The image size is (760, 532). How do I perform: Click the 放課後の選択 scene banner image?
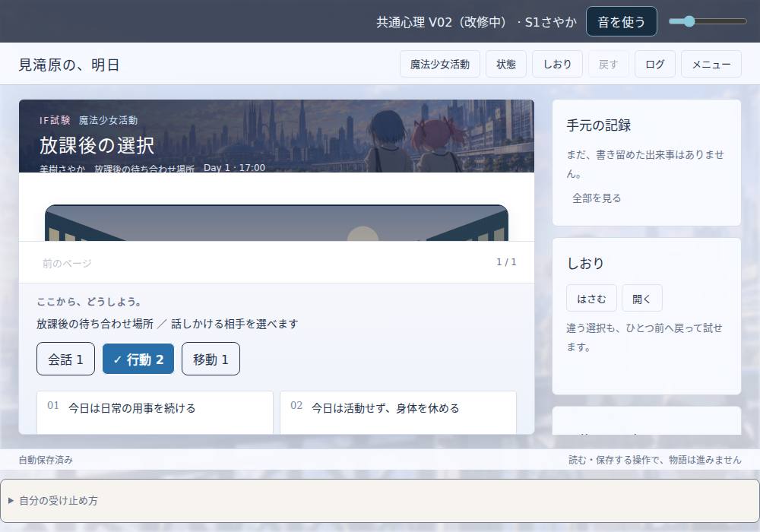[x=277, y=136]
